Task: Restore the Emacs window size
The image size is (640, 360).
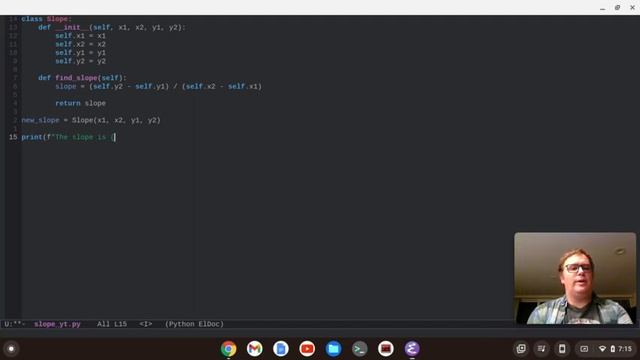Action: [618, 8]
